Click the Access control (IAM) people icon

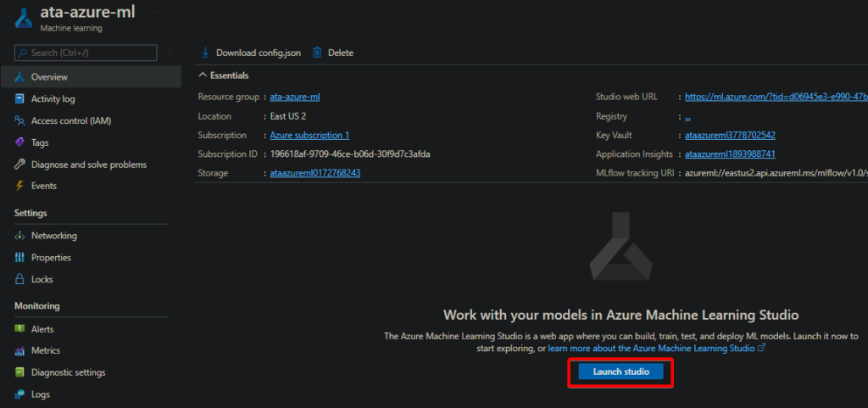pos(20,120)
